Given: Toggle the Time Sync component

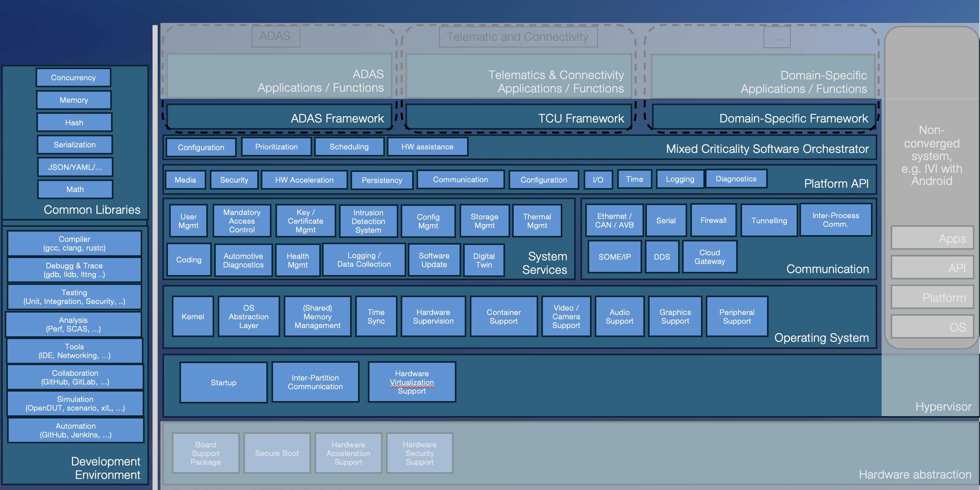Looking at the screenshot, I should click(376, 316).
